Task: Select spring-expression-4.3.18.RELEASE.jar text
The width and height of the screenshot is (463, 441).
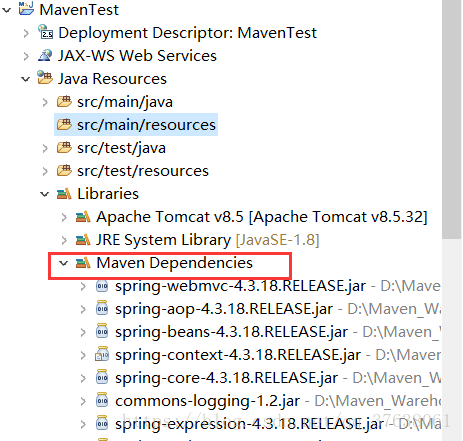Action: point(250,424)
